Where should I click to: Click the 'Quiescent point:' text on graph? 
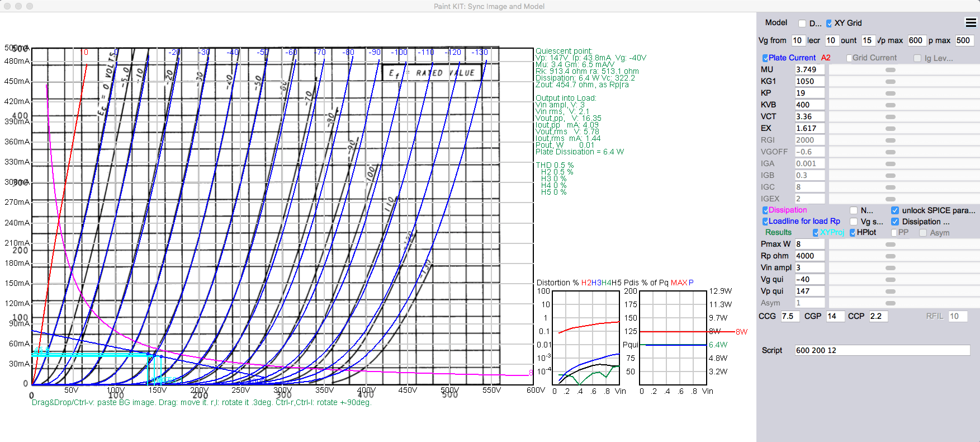[x=564, y=51]
